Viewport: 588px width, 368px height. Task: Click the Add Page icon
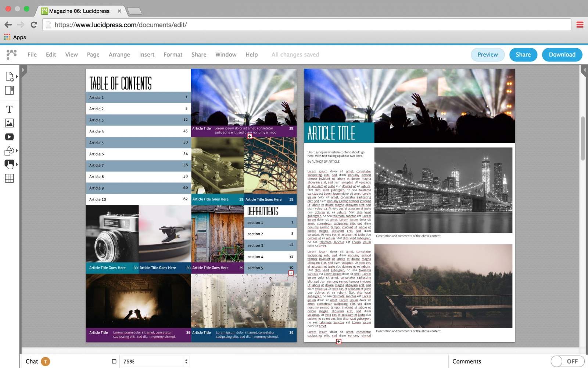pyautogui.click(x=10, y=76)
